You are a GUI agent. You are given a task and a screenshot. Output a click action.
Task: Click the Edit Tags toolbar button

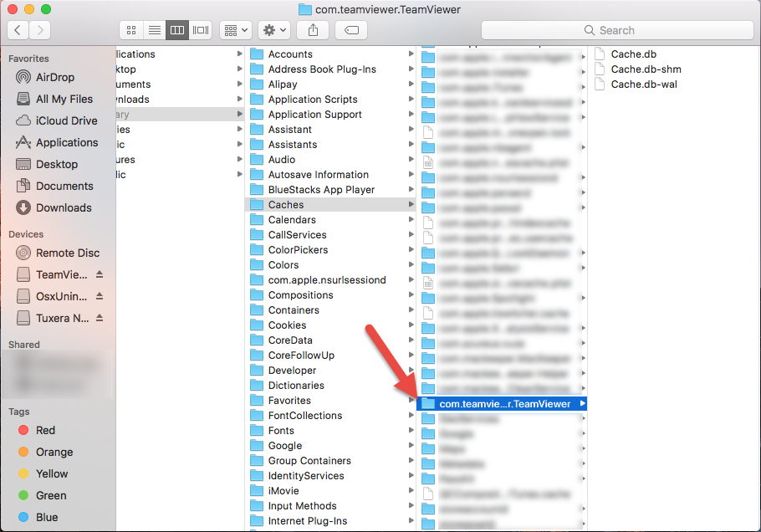pyautogui.click(x=351, y=30)
